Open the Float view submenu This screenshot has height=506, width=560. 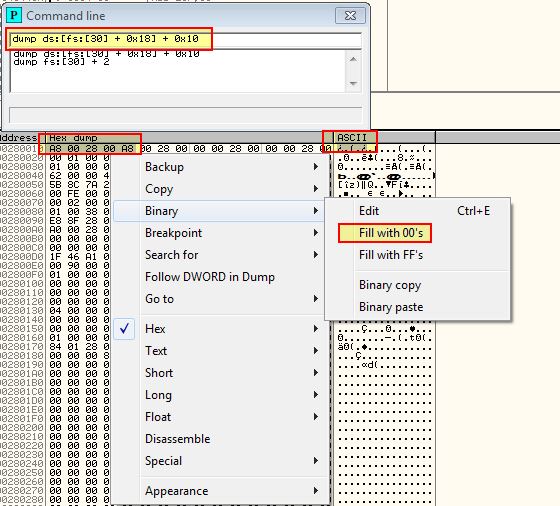(x=221, y=417)
